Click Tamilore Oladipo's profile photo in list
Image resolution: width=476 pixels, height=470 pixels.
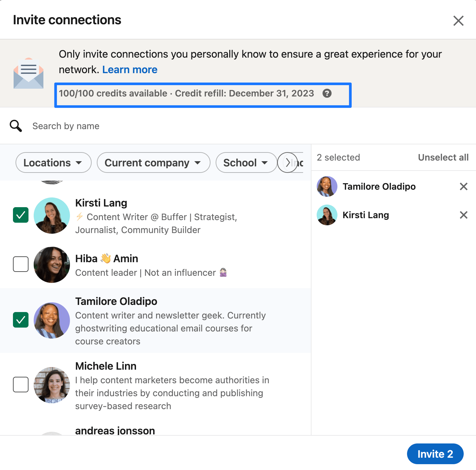click(x=52, y=320)
